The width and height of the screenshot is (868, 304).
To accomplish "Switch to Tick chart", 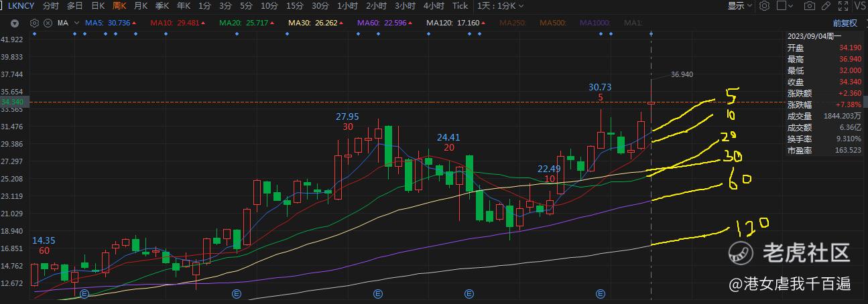I will [x=460, y=6].
